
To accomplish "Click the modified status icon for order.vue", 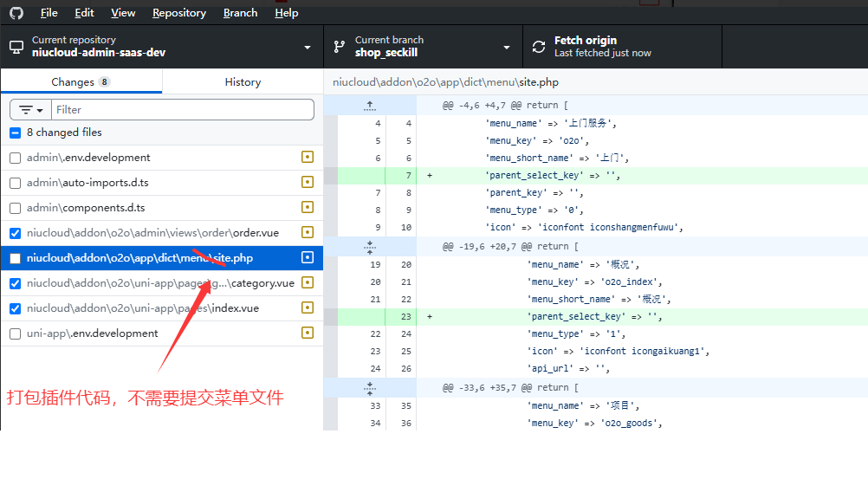I will 307,232.
